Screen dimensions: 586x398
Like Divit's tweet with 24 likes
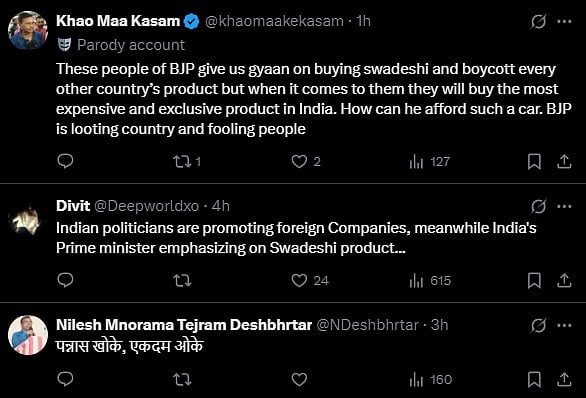click(x=310, y=281)
